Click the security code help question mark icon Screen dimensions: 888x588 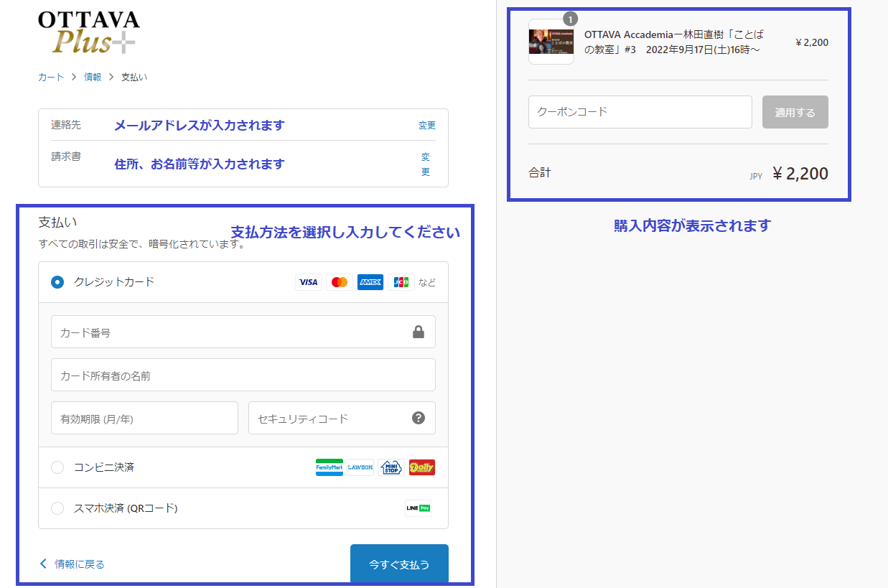(x=419, y=418)
